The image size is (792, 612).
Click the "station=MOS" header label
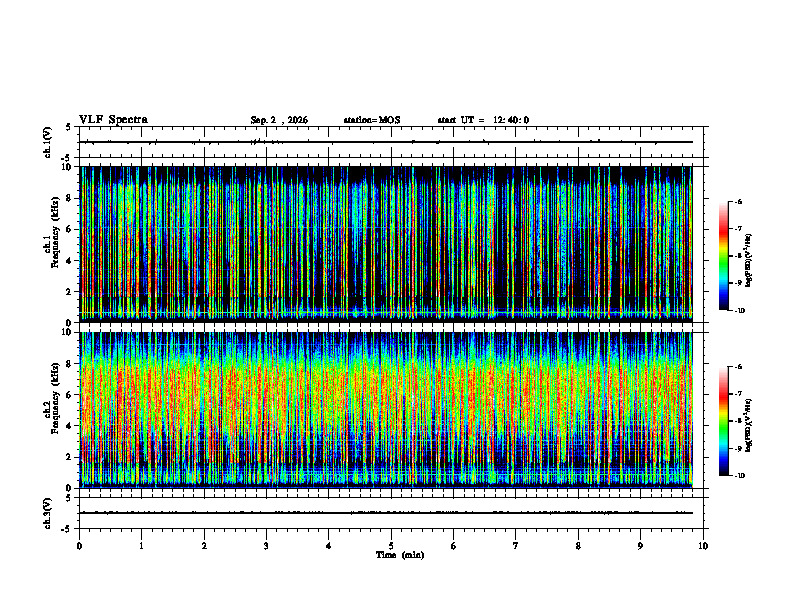tap(372, 120)
